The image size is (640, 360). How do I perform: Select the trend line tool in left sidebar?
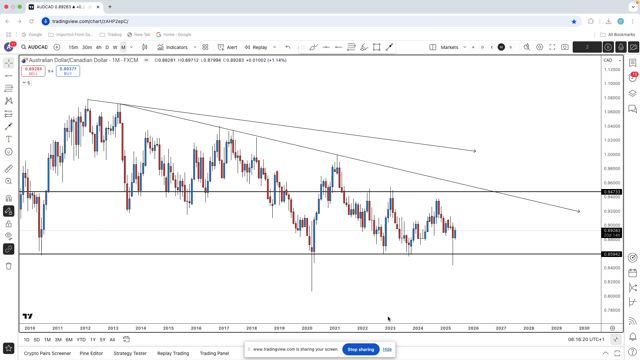coord(9,76)
